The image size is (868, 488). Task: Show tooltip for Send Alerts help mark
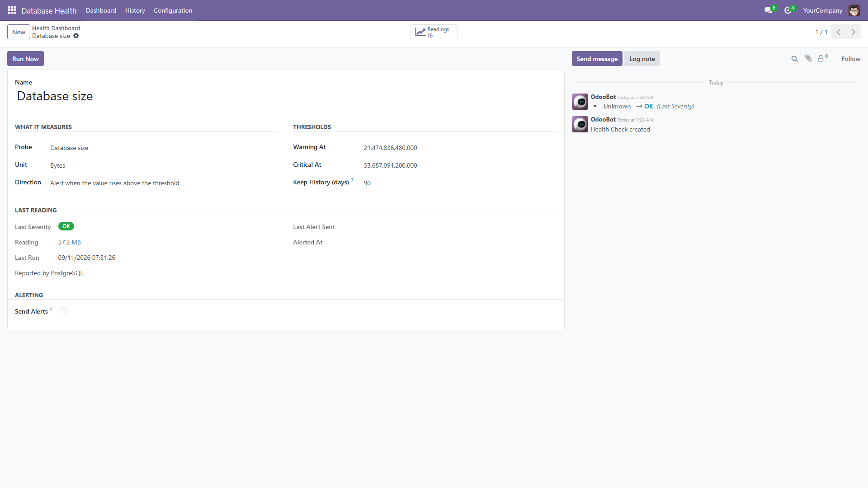pyautogui.click(x=51, y=310)
